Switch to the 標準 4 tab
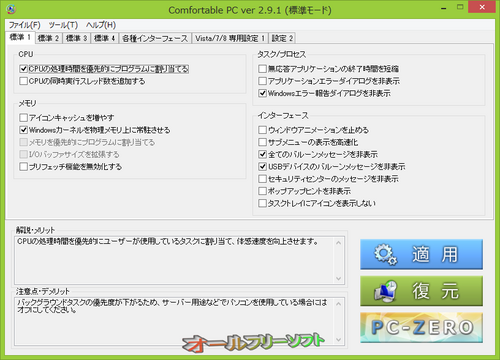 (105, 38)
